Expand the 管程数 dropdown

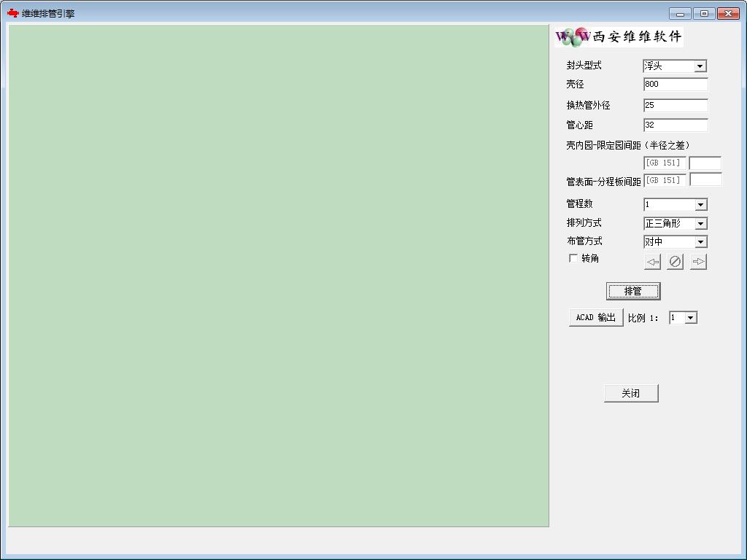point(700,205)
